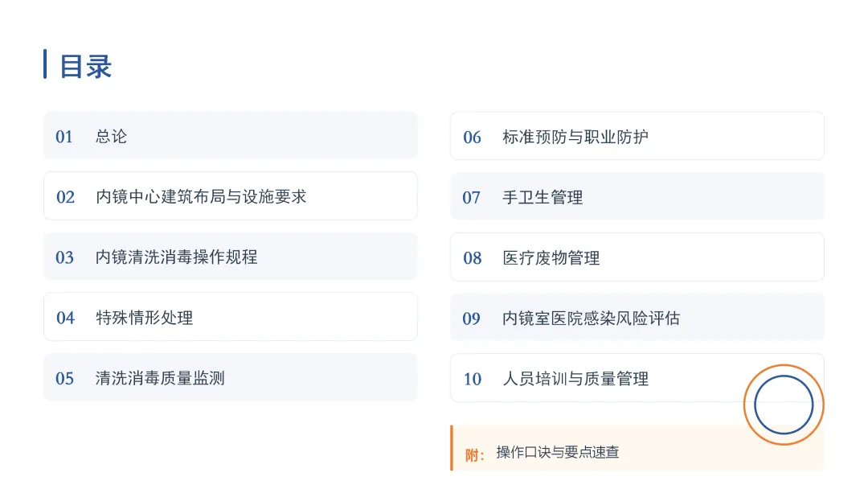Select 内镜室医院感染风险评估 item
Viewport: 868px width, 489px height.
(637, 318)
